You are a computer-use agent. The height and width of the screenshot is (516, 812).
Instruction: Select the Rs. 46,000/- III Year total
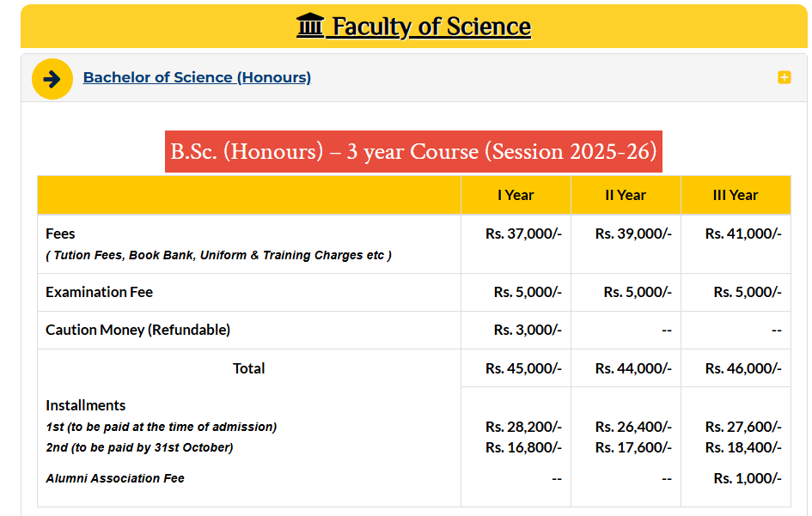[x=743, y=368]
